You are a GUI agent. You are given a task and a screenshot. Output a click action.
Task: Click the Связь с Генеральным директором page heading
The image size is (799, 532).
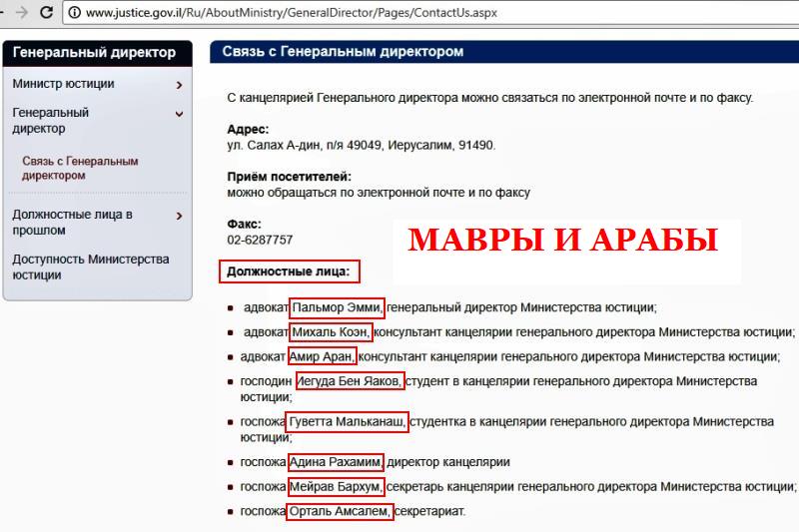[343, 52]
